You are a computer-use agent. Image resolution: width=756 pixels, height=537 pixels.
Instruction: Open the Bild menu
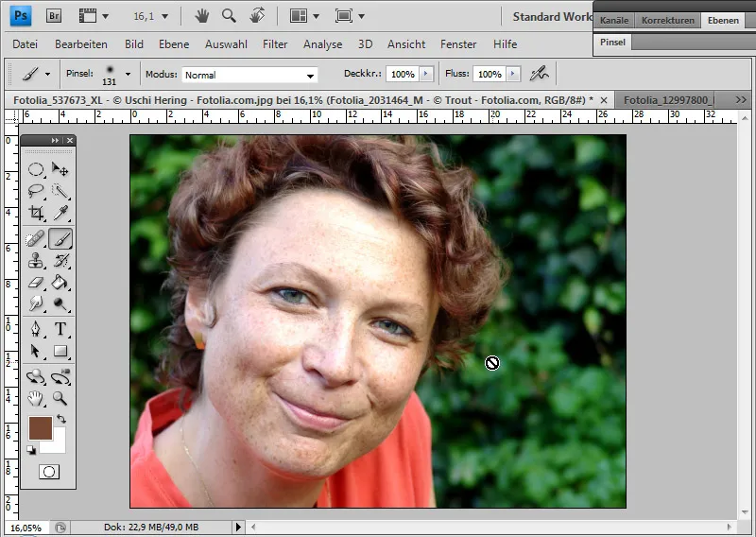(x=134, y=44)
